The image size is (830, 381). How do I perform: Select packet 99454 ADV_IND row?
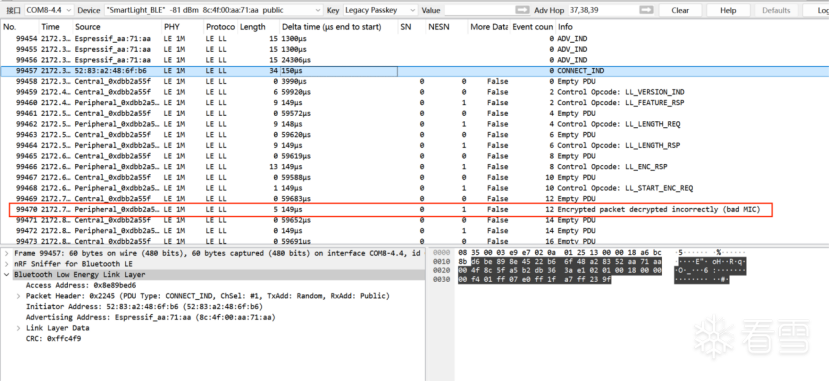(414, 39)
